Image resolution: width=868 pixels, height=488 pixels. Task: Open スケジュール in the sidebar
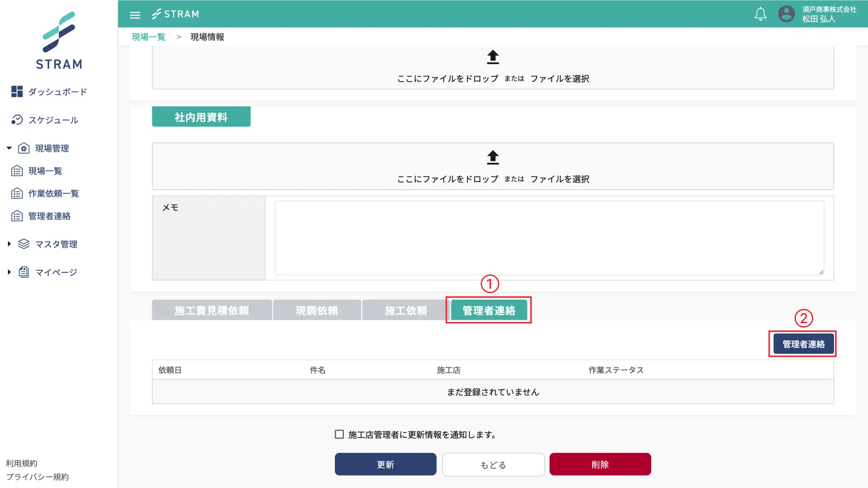pos(53,120)
